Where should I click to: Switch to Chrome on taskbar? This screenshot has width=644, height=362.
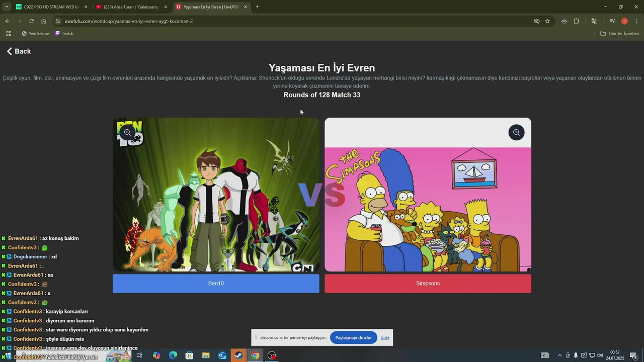pos(255,355)
